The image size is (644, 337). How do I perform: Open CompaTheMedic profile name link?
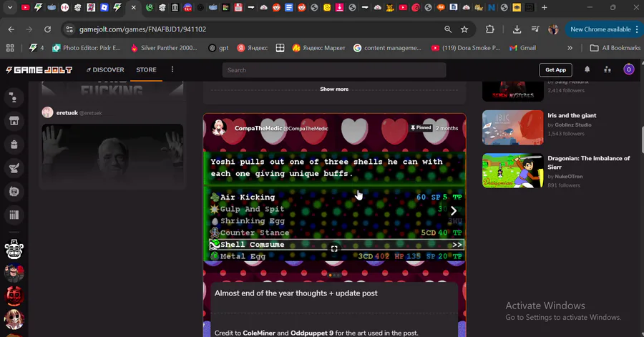click(258, 128)
